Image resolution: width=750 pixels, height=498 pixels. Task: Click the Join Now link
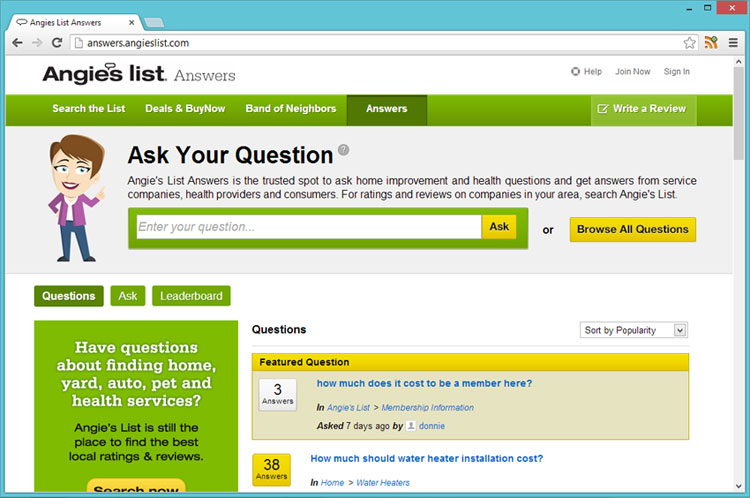coord(632,71)
